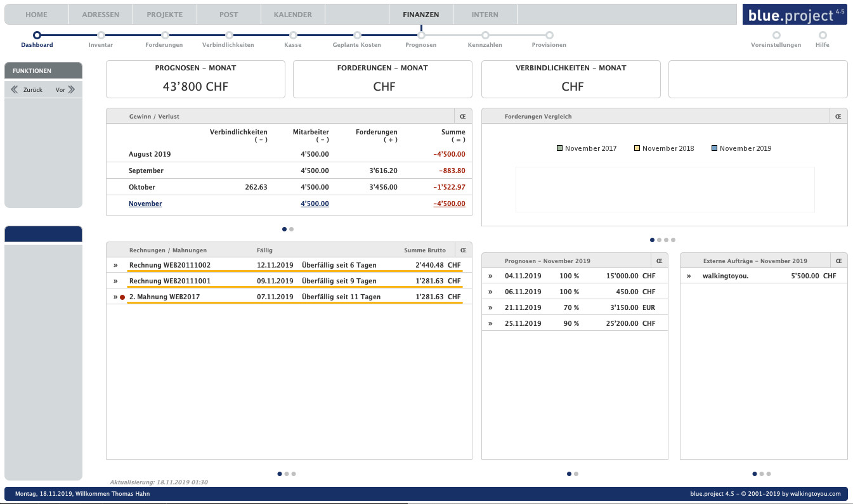The width and height of the screenshot is (853, 504).
Task: Click the Œ icon on Prognosen November 2019 panel
Action: (659, 260)
